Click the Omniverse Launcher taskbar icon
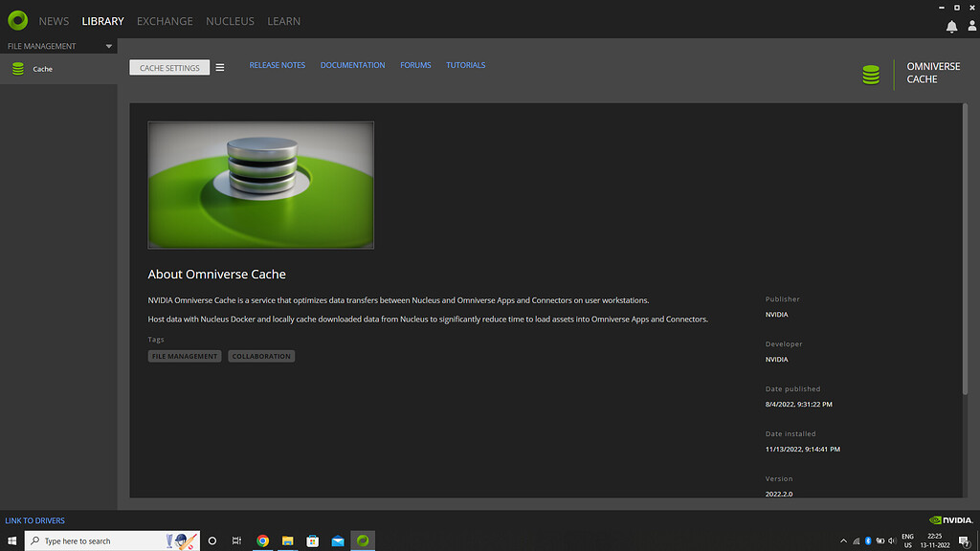Viewport: 980px width, 551px height. pyautogui.click(x=363, y=541)
